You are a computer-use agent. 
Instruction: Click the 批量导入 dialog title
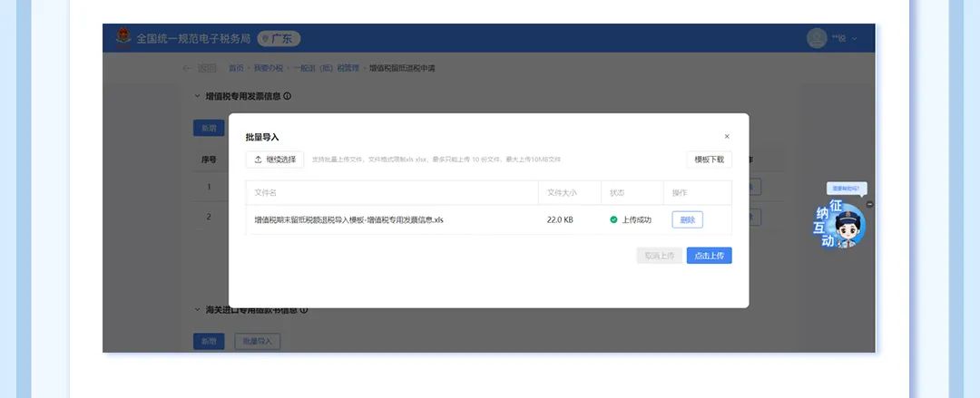[262, 138]
